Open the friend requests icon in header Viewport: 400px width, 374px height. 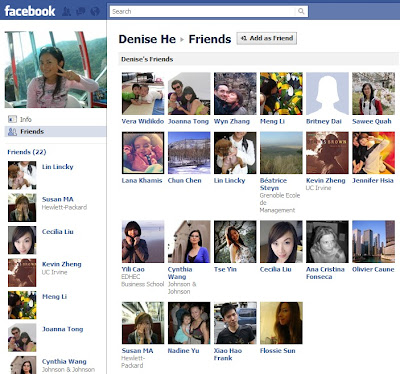(67, 11)
